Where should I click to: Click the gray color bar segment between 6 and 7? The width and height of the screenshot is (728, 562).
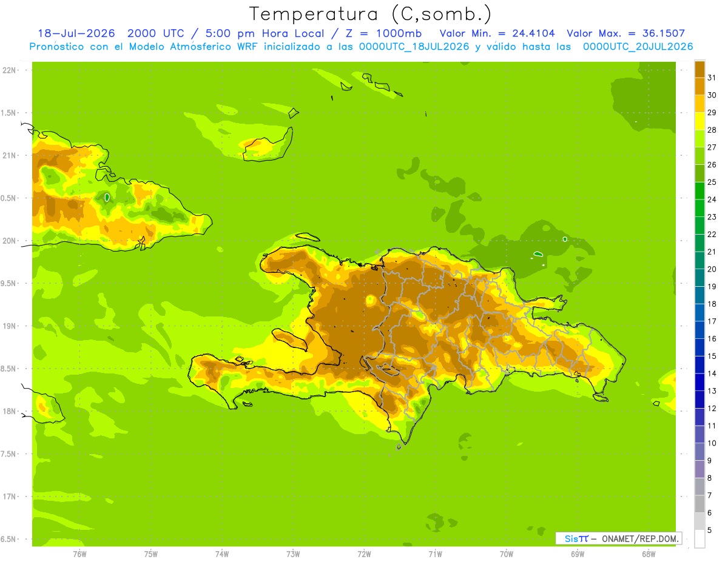(699, 504)
